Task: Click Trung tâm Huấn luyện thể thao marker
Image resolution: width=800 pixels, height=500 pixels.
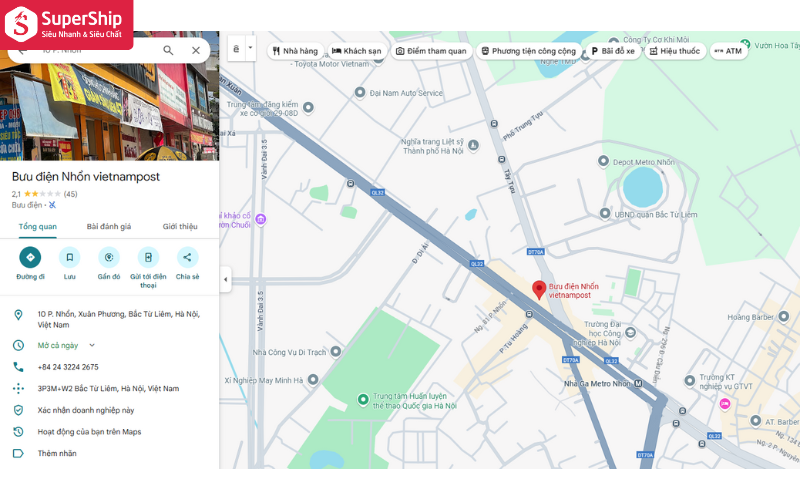Action: (x=363, y=399)
